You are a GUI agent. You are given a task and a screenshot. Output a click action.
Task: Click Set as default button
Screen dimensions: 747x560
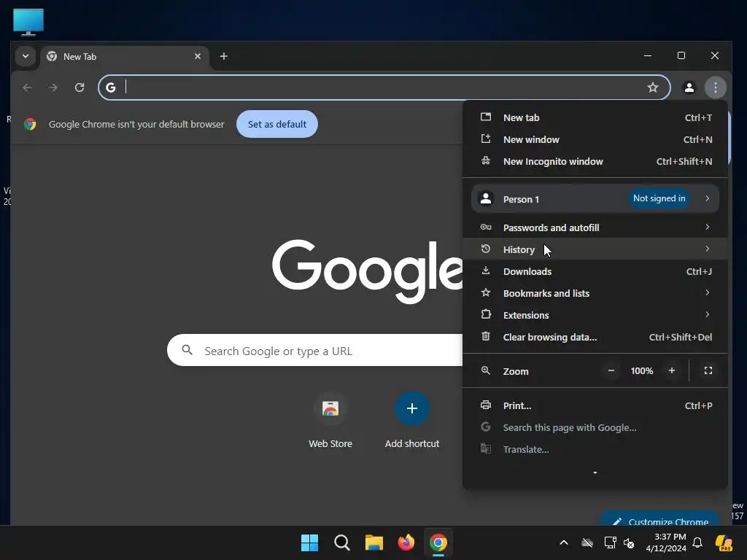click(276, 124)
